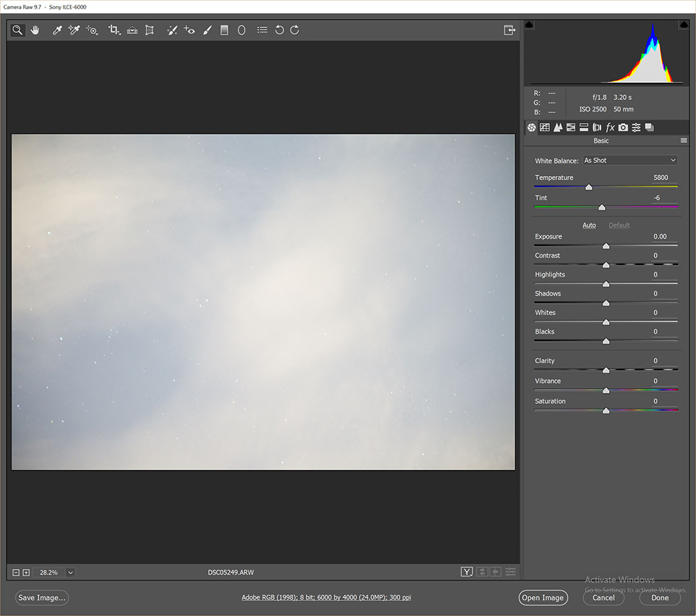Choose the Red Eye Removal tool

pyautogui.click(x=190, y=30)
